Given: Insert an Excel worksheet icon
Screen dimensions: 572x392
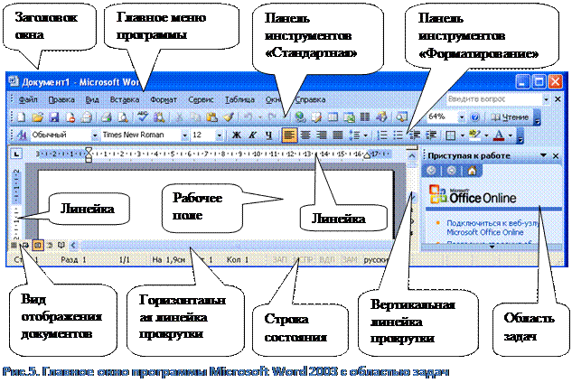Looking at the screenshot, I should pos(349,117).
